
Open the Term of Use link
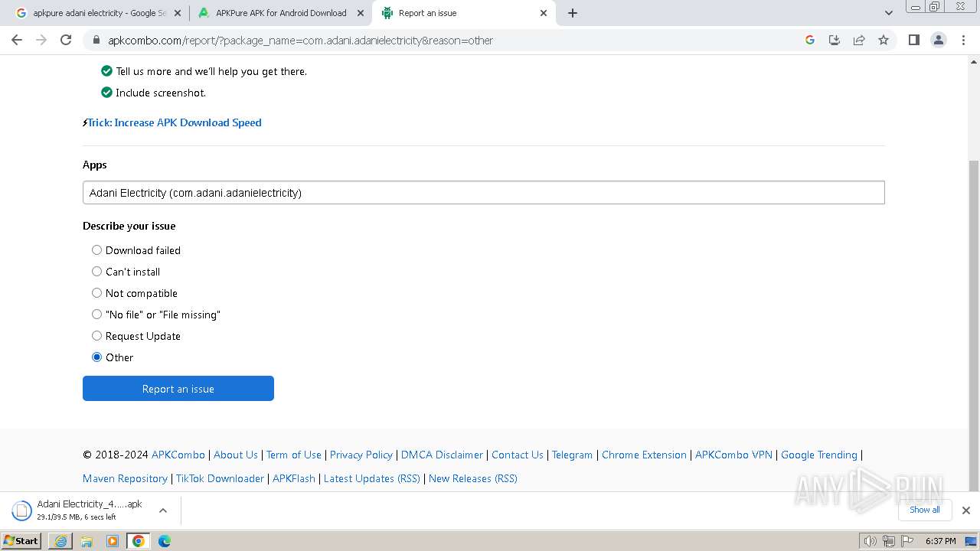point(294,455)
